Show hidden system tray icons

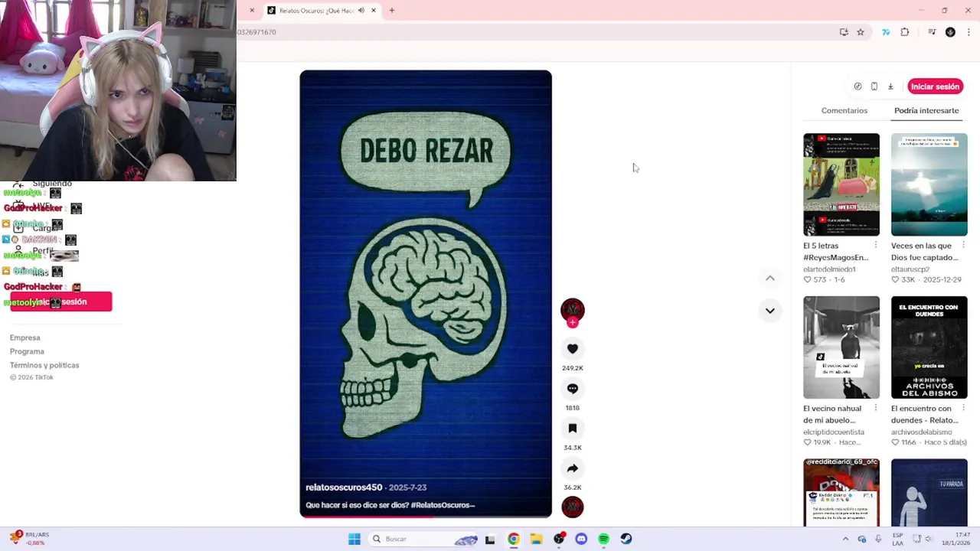(x=845, y=539)
